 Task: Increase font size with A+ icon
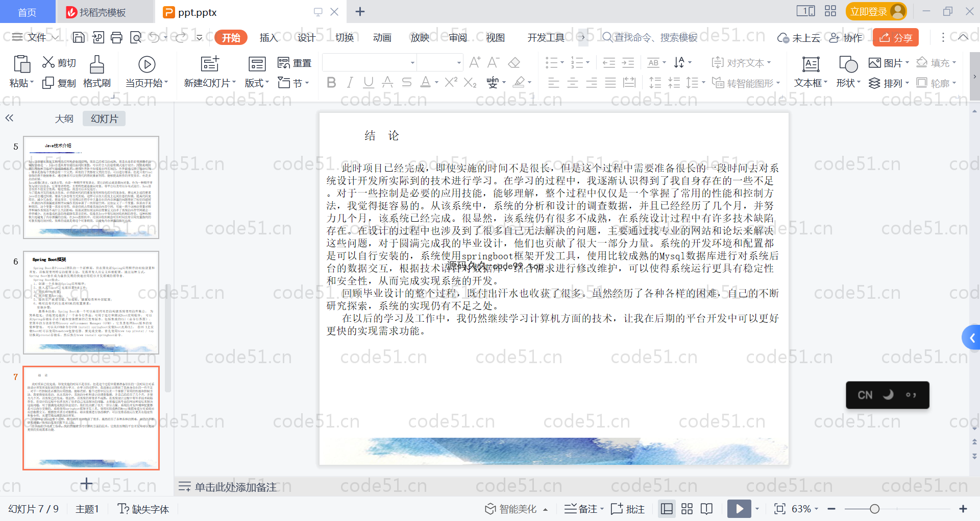click(x=475, y=62)
